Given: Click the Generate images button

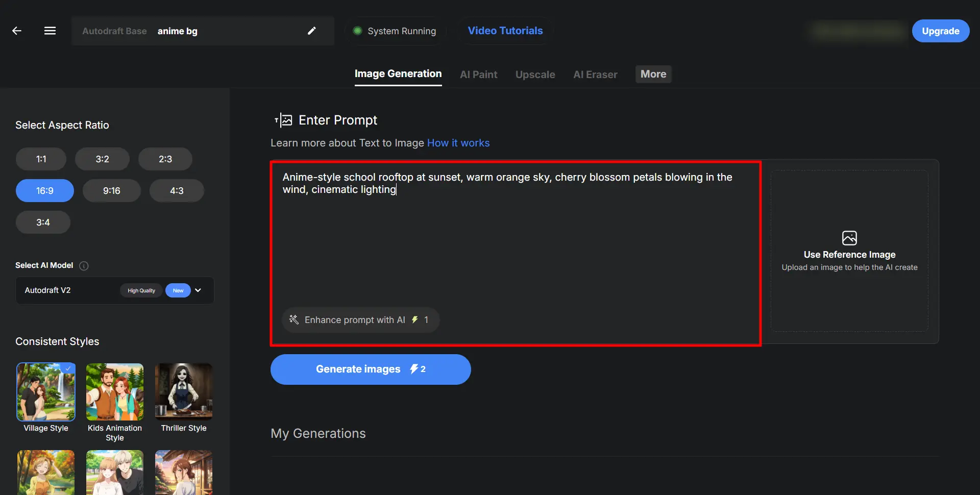Looking at the screenshot, I should [371, 369].
